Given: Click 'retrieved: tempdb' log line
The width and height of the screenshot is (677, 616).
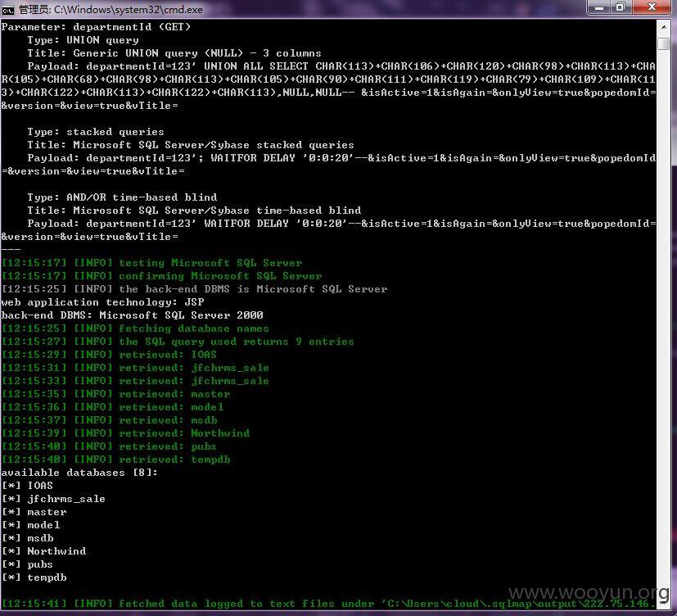Looking at the screenshot, I should coord(115,460).
